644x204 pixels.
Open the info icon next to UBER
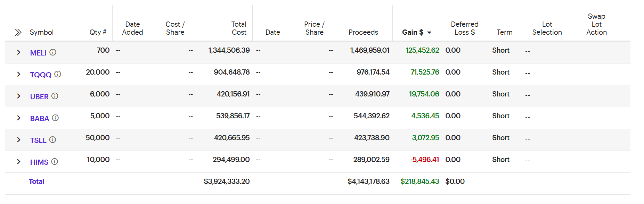(55, 96)
